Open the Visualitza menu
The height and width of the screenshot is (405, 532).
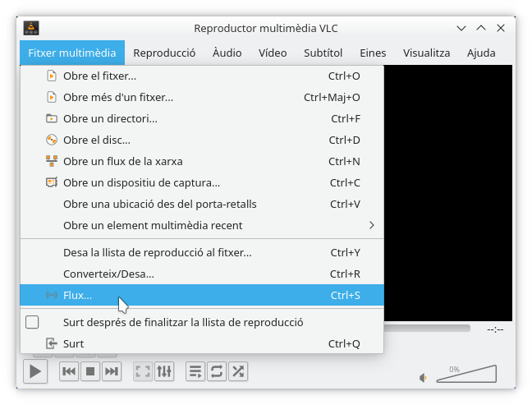click(x=426, y=53)
